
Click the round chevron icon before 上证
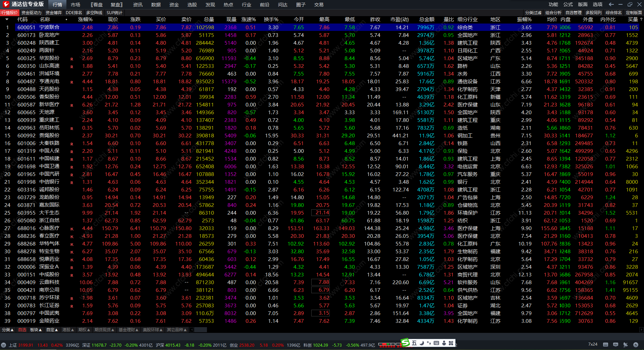3,345
